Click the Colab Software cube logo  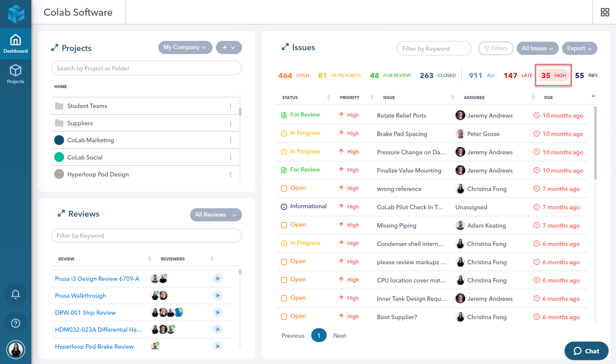click(16, 14)
